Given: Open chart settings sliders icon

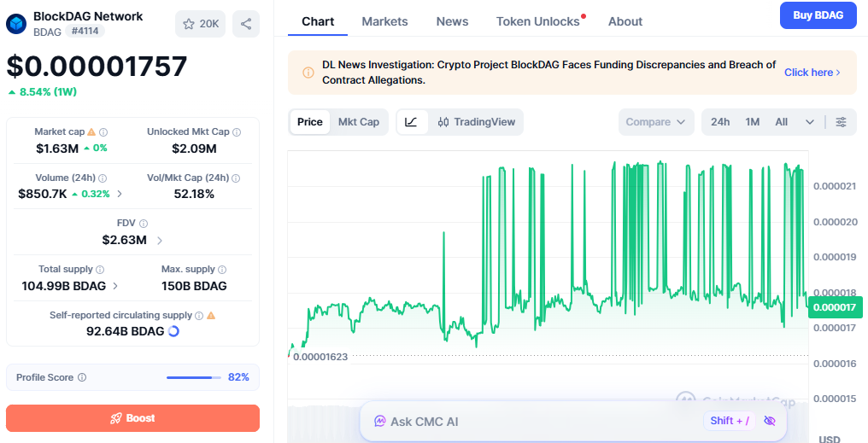Looking at the screenshot, I should (x=841, y=122).
